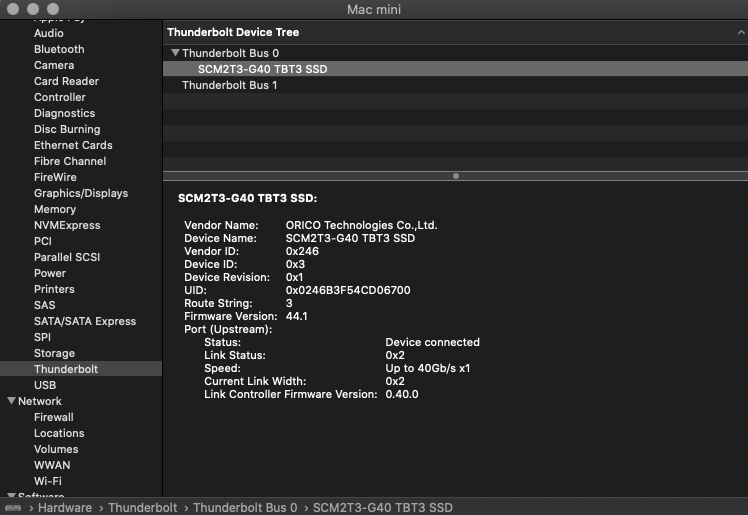Open WWAN under Network
The width and height of the screenshot is (748, 515).
pos(52,465)
